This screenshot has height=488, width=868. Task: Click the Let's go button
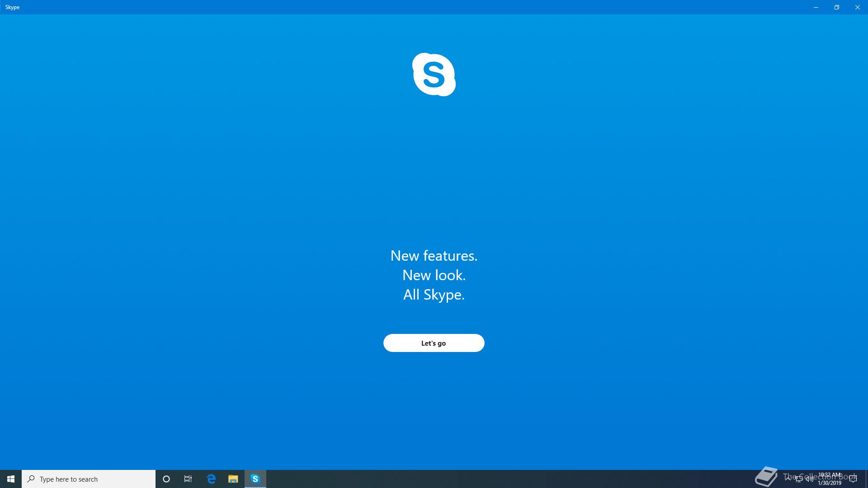[434, 343]
